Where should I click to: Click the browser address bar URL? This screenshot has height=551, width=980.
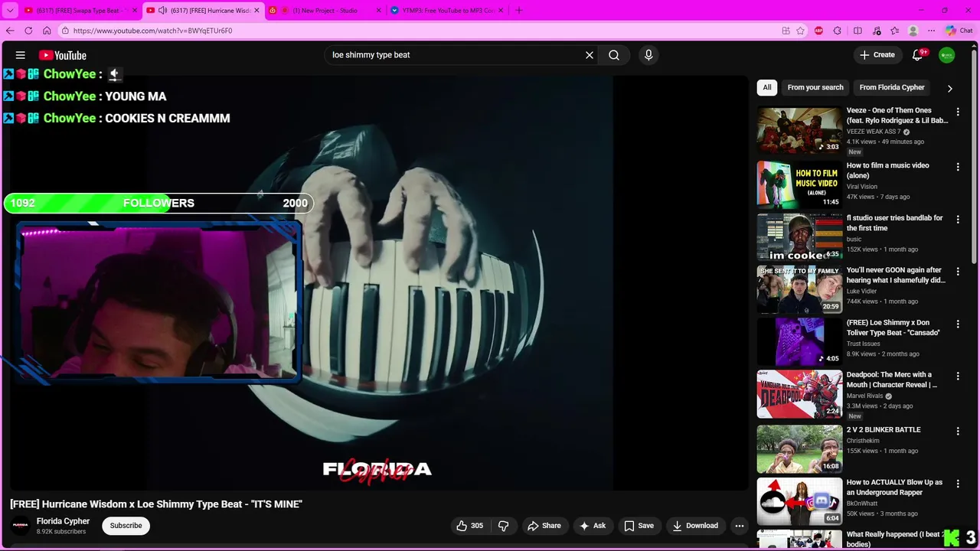pos(153,31)
